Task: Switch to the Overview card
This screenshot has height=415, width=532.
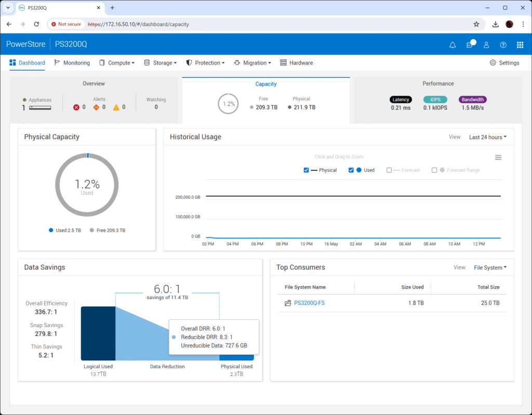Action: click(94, 100)
